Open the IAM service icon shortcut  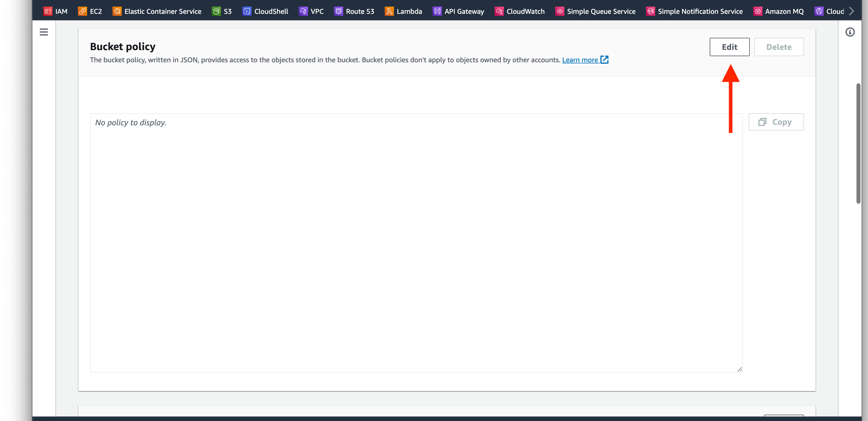click(x=48, y=11)
